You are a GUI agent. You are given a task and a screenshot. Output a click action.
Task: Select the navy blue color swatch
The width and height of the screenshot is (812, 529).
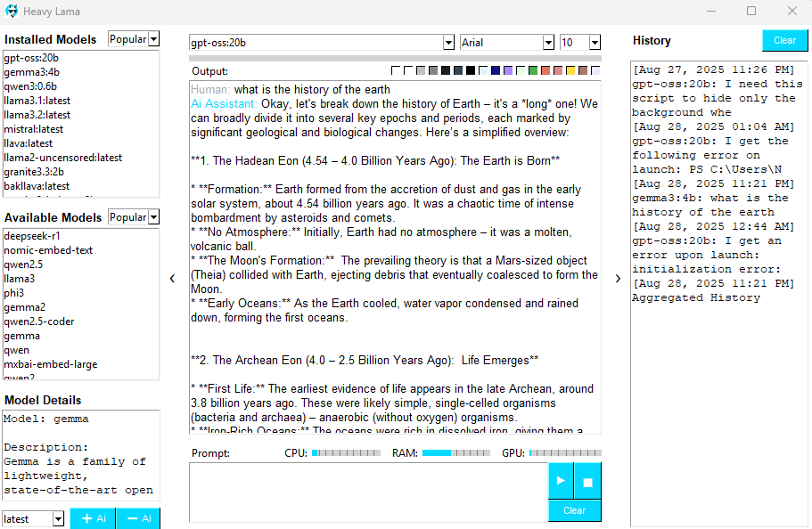pyautogui.click(x=496, y=70)
